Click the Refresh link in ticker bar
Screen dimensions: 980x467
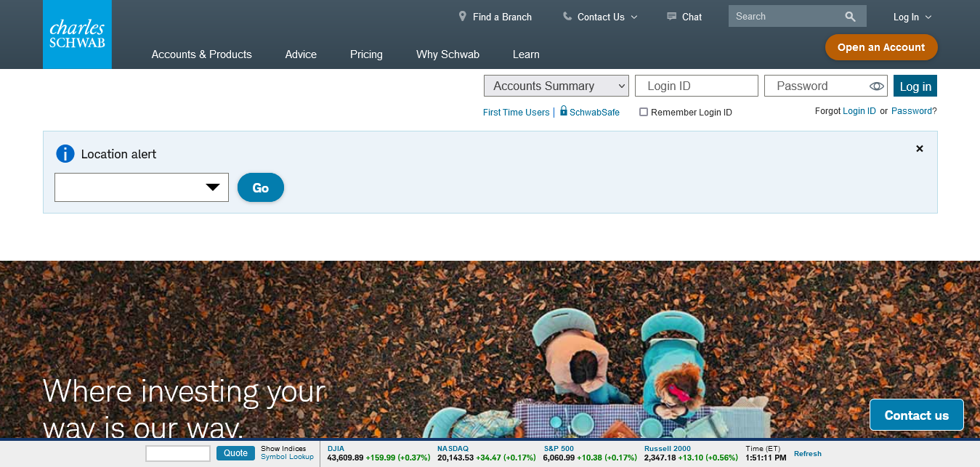point(808,454)
